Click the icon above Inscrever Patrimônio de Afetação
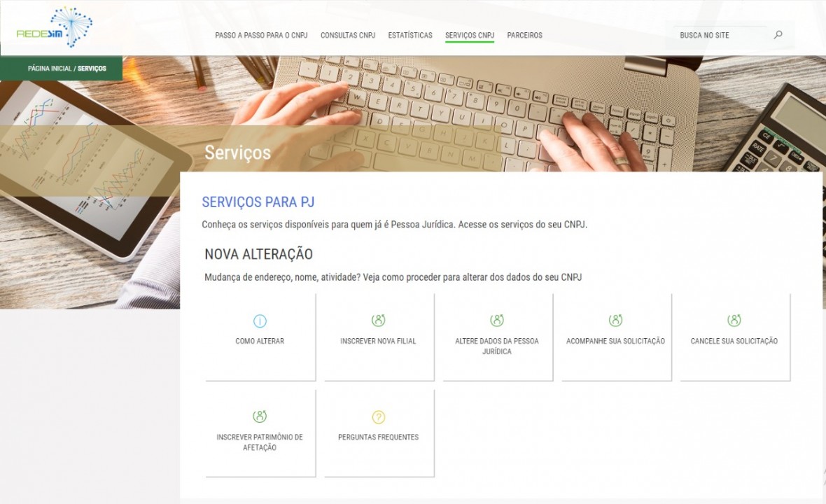The image size is (826, 504). (x=260, y=416)
